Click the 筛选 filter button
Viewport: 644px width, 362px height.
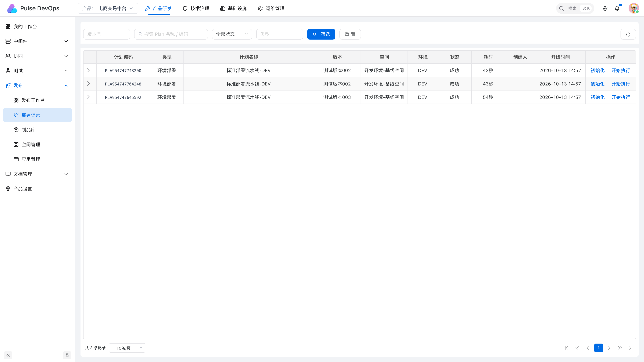coord(321,34)
